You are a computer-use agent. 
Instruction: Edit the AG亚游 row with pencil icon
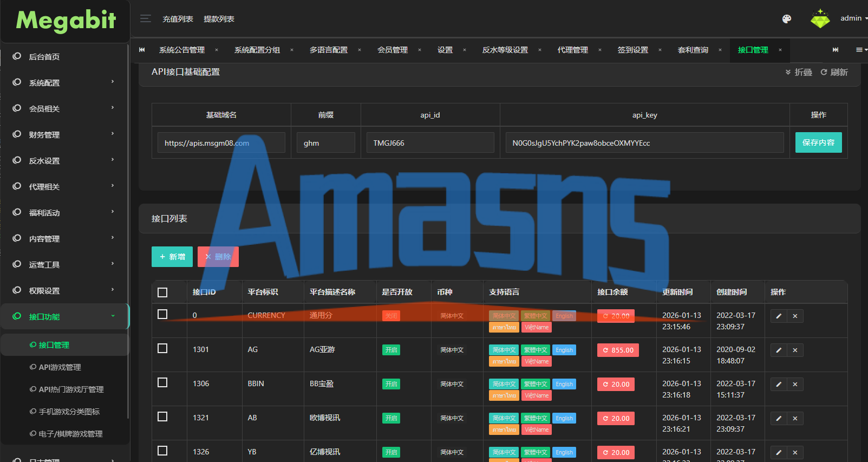click(779, 350)
